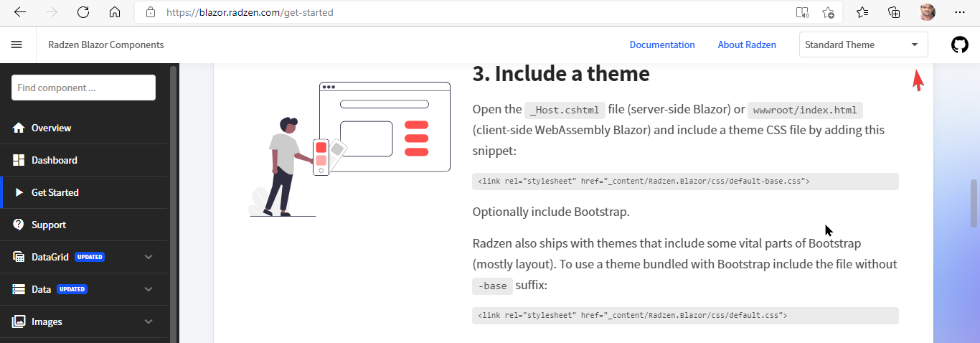Open the browser Settings and more menu
The image size is (980, 343).
click(x=960, y=12)
